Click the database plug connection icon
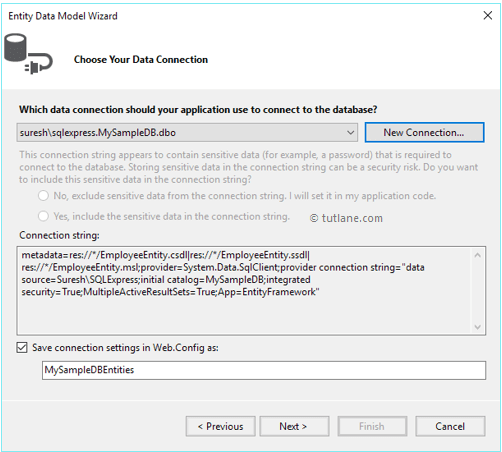The width and height of the screenshot is (502, 452). pyautogui.click(x=28, y=53)
